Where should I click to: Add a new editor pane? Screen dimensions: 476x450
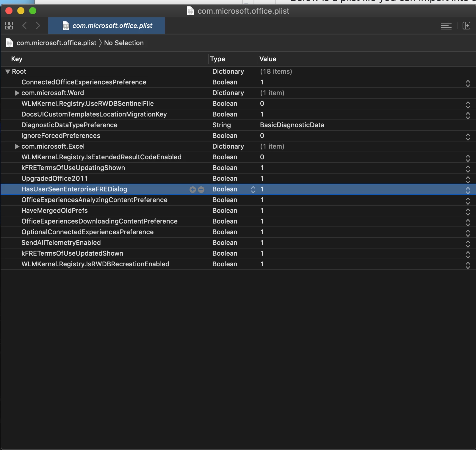pos(466,26)
